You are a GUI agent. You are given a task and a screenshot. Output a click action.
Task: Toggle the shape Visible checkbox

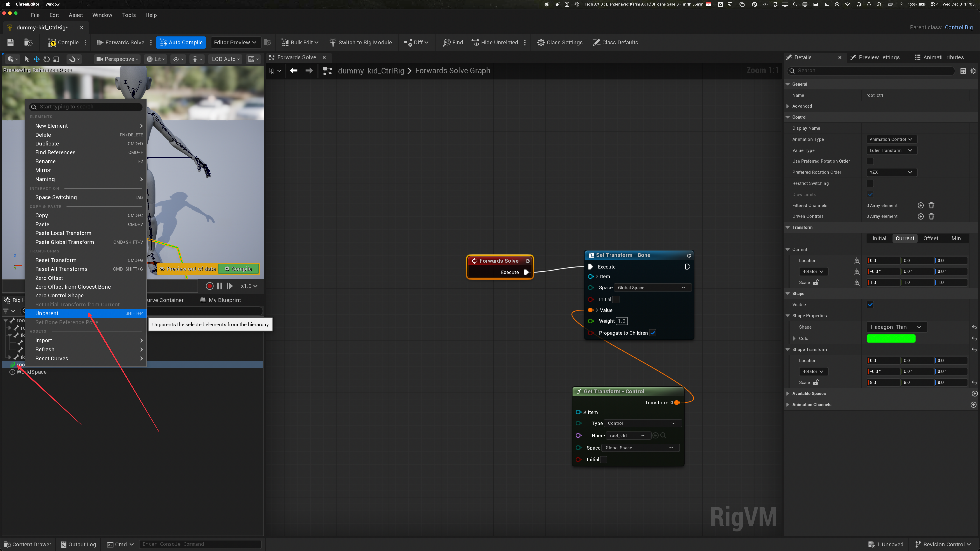(870, 305)
